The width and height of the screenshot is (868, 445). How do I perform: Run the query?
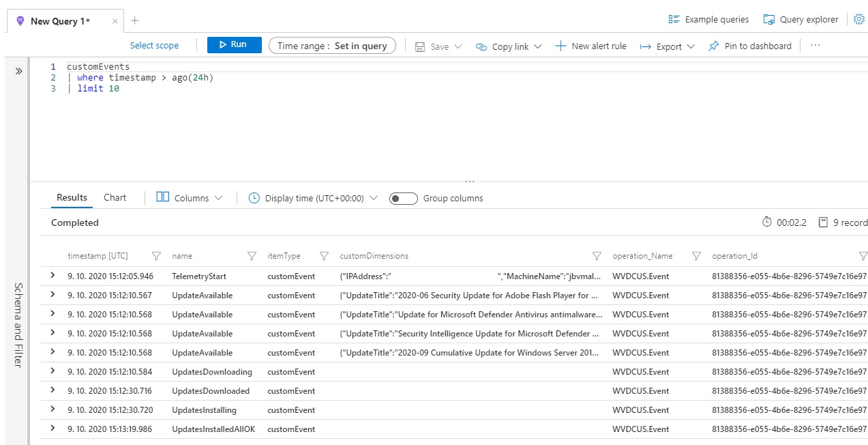tap(234, 44)
